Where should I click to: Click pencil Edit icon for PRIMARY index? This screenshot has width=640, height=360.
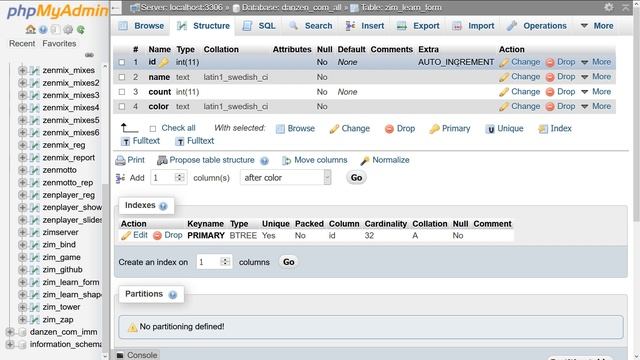pyautogui.click(x=126, y=236)
